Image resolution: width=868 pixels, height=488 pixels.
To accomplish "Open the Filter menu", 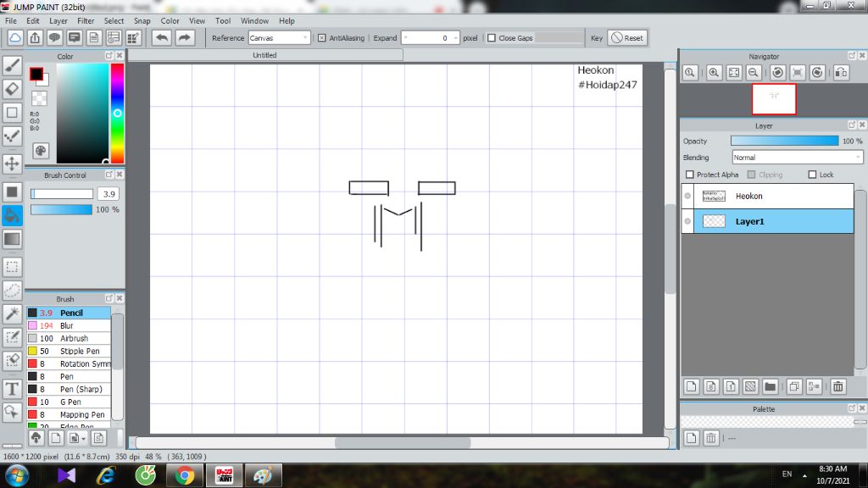I will [86, 21].
